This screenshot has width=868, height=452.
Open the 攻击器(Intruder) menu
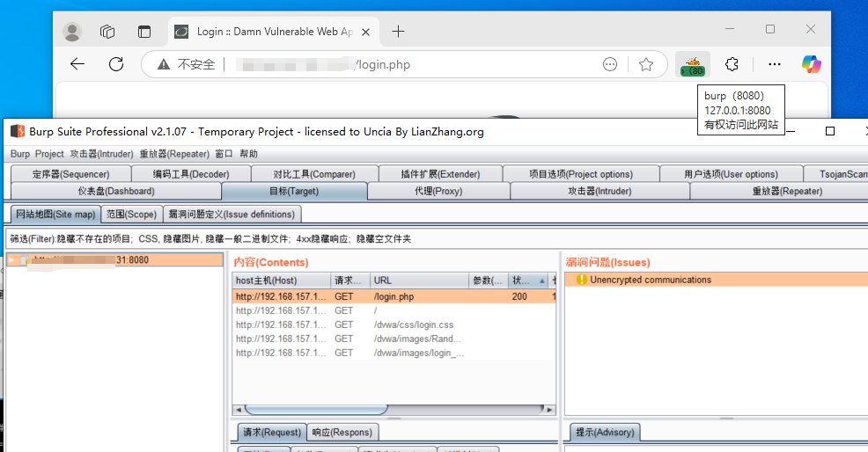(101, 154)
